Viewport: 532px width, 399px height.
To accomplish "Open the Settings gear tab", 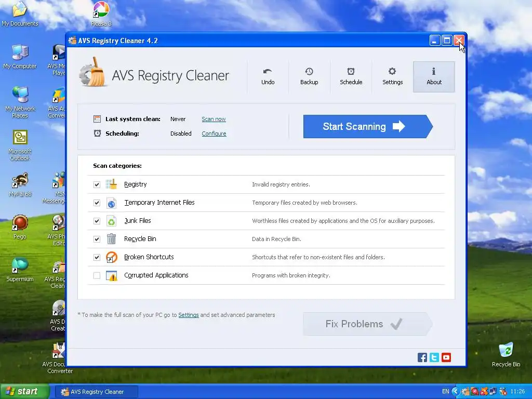I will [x=393, y=77].
